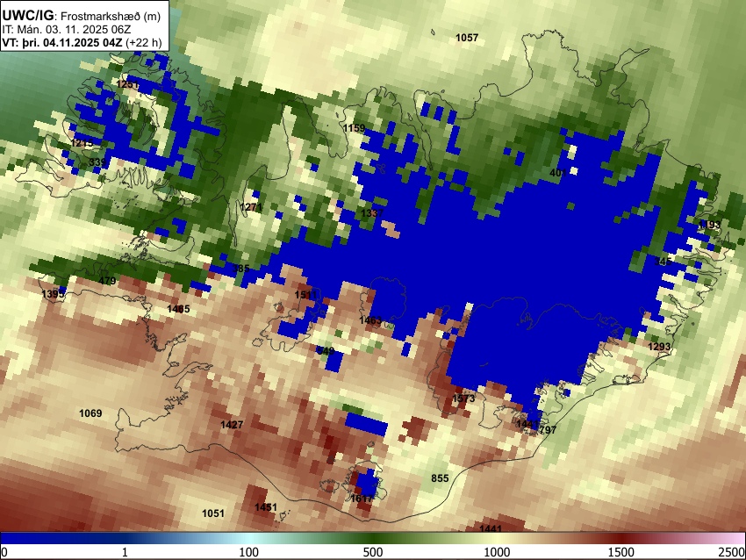This screenshot has height=560, width=746.
Task: Click the map value 1271
Action: (x=251, y=207)
